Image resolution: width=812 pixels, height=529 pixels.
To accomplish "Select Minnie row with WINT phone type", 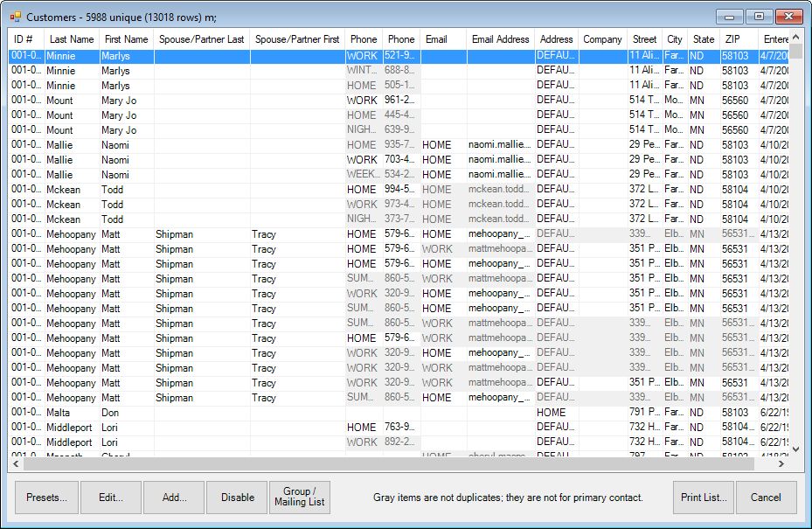I will tap(399, 71).
